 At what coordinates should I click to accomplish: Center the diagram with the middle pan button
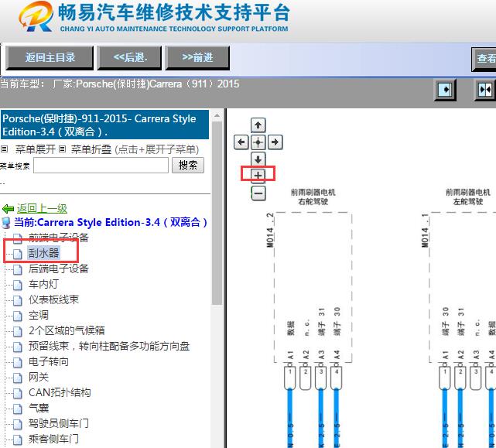pyautogui.click(x=258, y=142)
